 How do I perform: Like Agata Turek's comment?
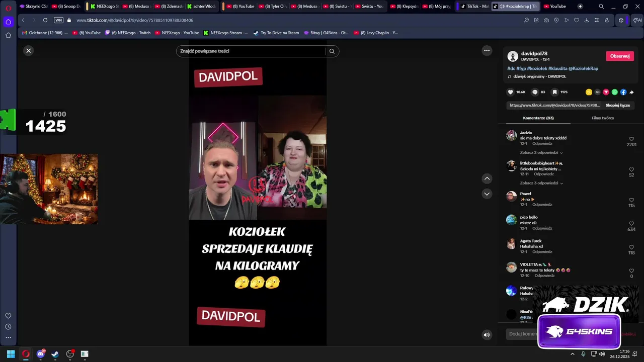point(631,247)
